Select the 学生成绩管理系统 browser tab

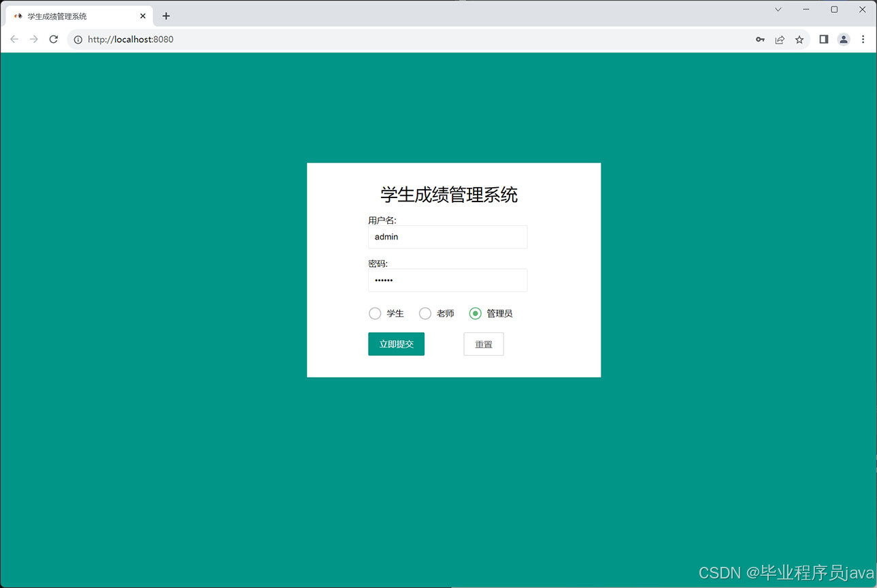coord(79,16)
